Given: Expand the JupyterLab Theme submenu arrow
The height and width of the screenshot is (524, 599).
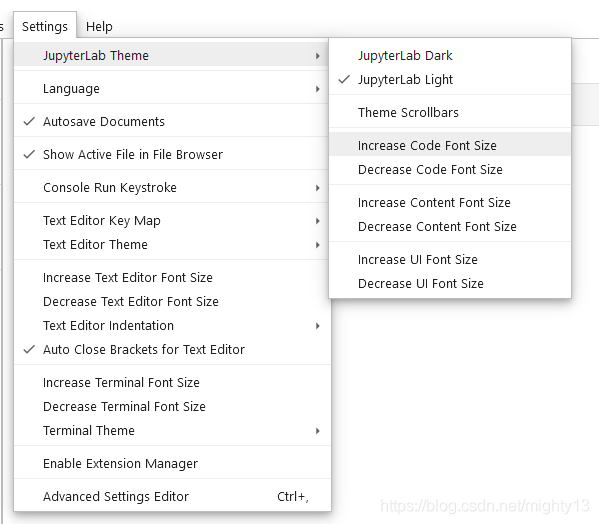Looking at the screenshot, I should (317, 56).
